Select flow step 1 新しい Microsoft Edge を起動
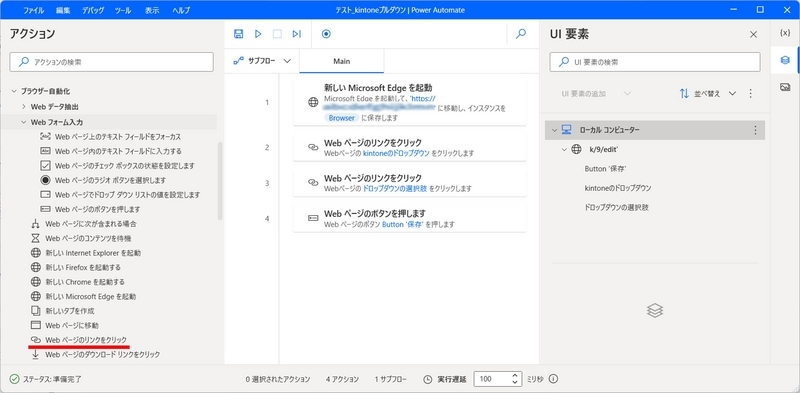 (x=410, y=102)
